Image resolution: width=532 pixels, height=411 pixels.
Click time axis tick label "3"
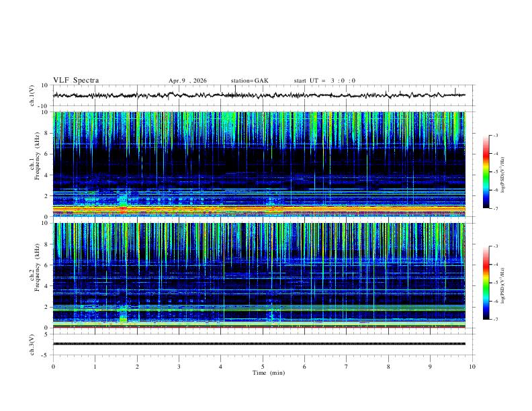(179, 367)
